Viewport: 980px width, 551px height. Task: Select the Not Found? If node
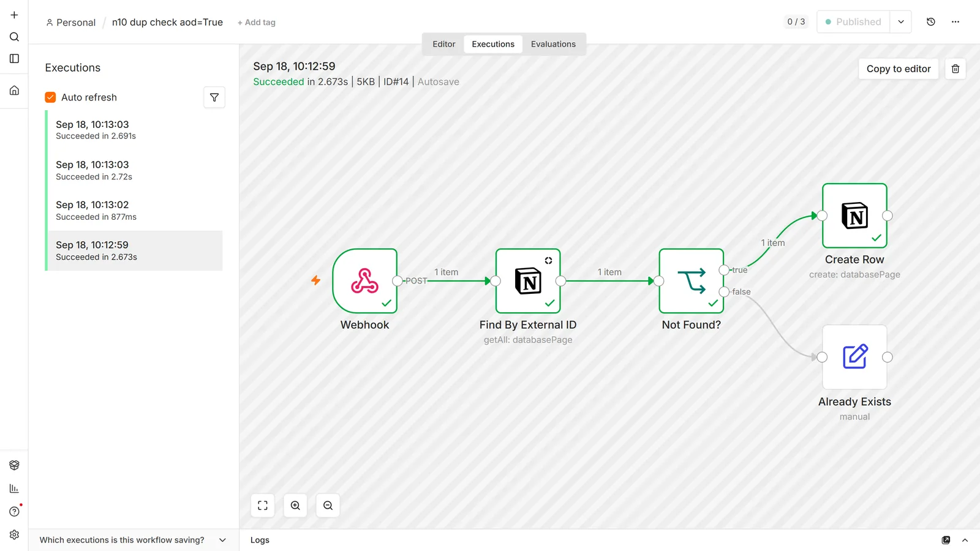(692, 281)
